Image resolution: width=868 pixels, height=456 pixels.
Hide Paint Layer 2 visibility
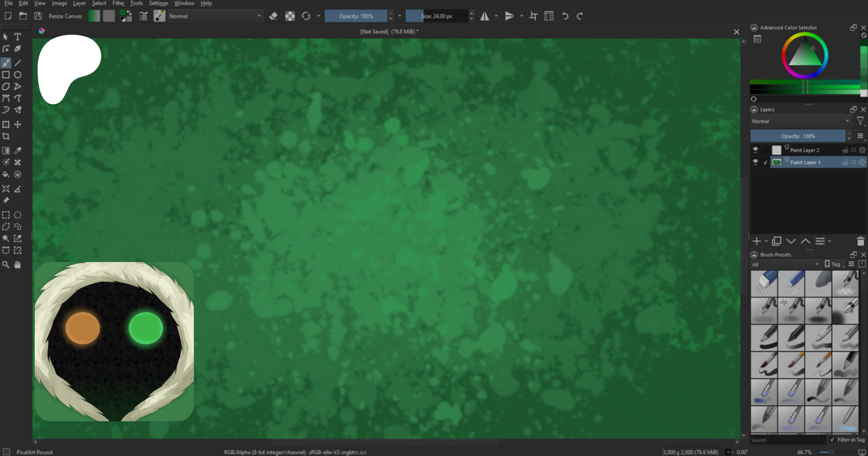point(755,150)
